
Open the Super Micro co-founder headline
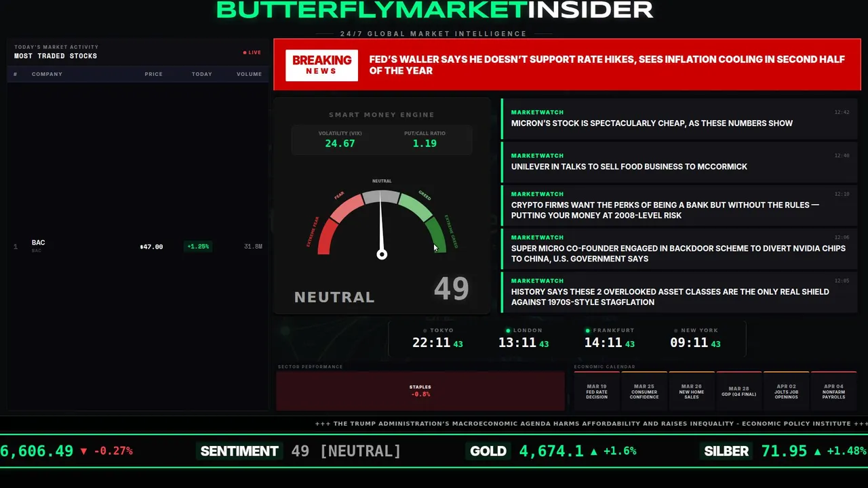[678, 253]
